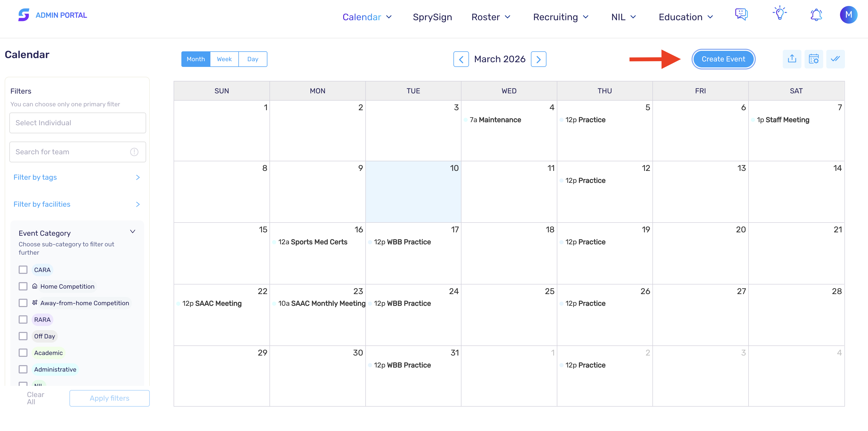Enable the Off Day filter
The height and width of the screenshot is (431, 868).
[23, 336]
